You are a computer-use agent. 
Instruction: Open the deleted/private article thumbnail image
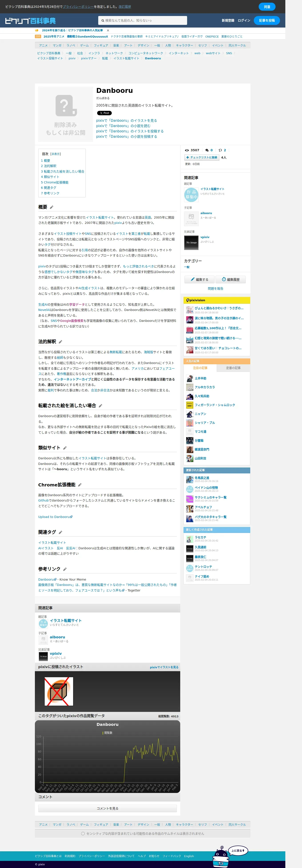pyautogui.click(x=65, y=114)
